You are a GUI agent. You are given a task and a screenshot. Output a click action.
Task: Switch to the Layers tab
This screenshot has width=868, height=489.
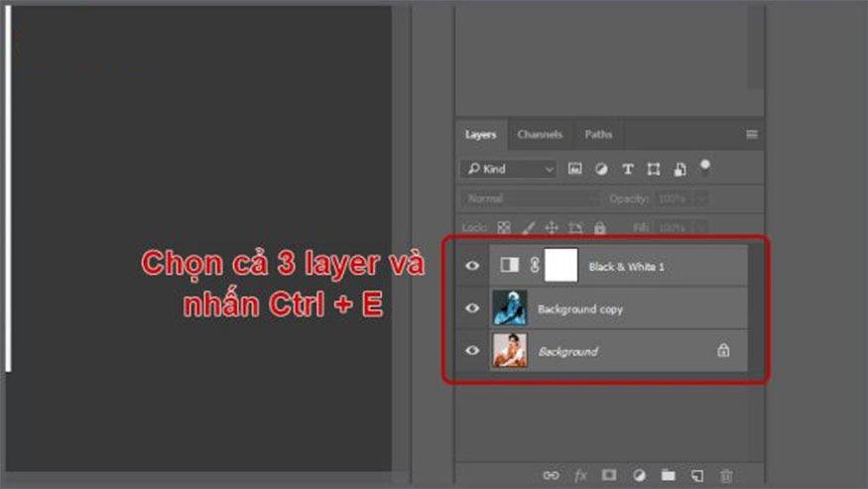[x=480, y=135]
